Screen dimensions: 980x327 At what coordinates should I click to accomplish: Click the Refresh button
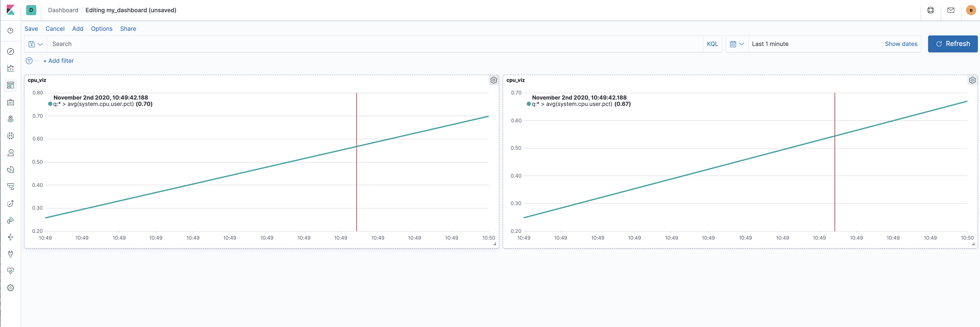(953, 44)
